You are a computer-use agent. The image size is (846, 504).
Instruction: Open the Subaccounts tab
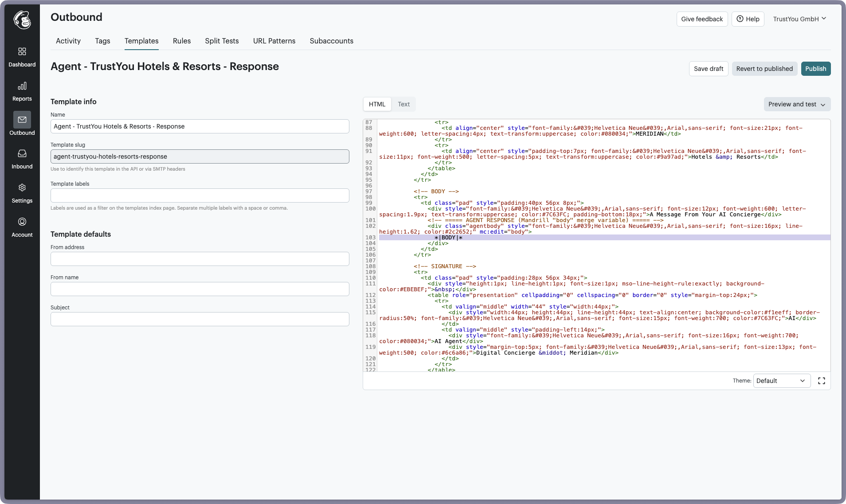tap(332, 41)
